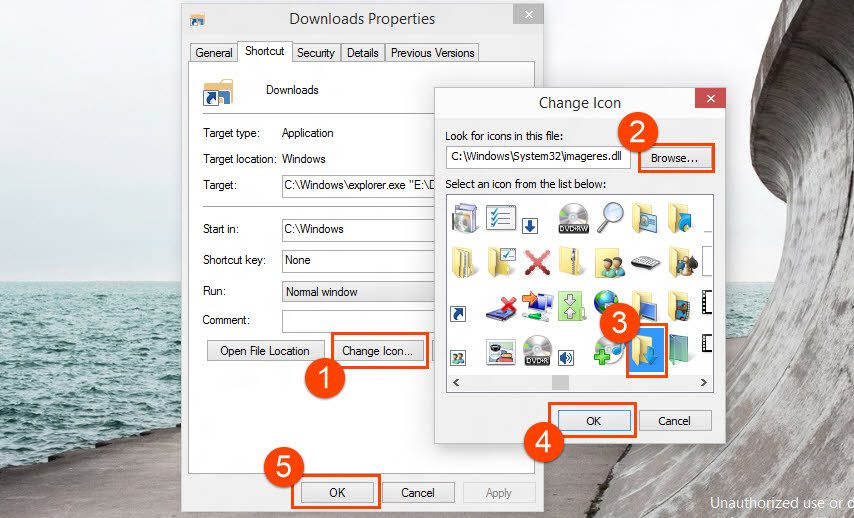Click the Target path field
Viewport: 854px width, 518px height.
[x=358, y=186]
